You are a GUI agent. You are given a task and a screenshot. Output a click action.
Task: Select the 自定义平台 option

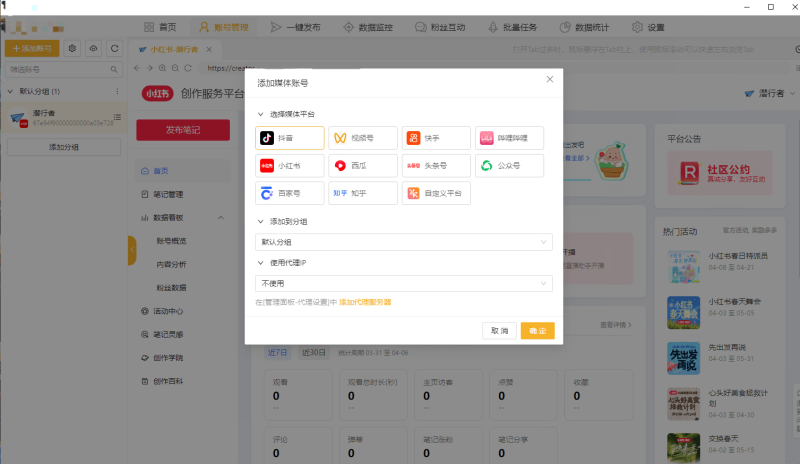pyautogui.click(x=436, y=193)
